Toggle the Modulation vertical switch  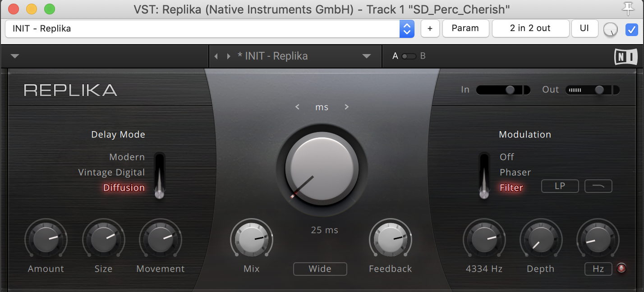[484, 175]
